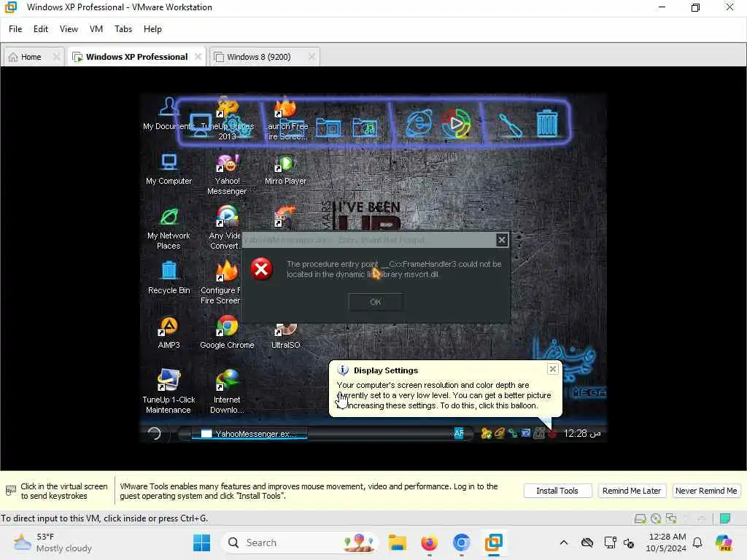Open VMware message log icon
Image resolution: width=747 pixels, height=560 pixels.
click(724, 518)
